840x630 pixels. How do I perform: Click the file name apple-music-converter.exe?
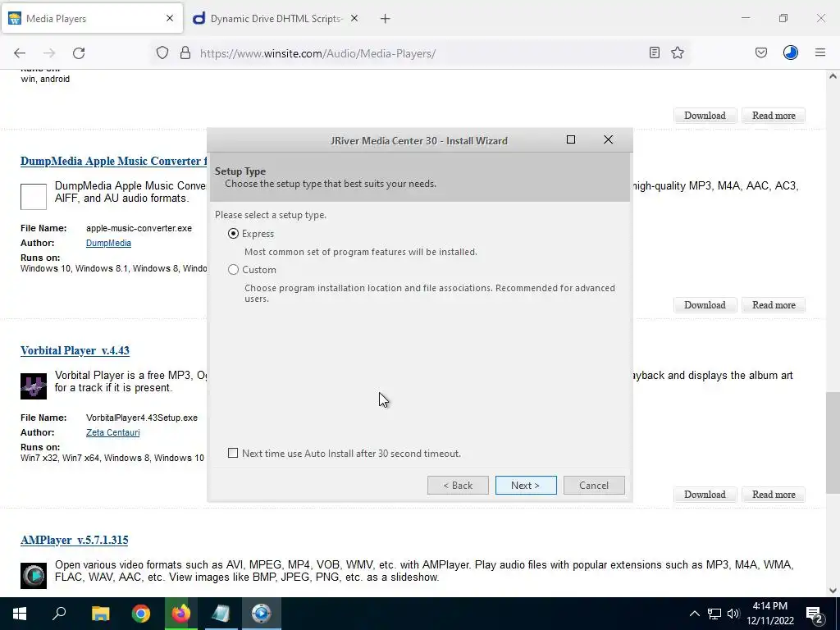pos(139,228)
